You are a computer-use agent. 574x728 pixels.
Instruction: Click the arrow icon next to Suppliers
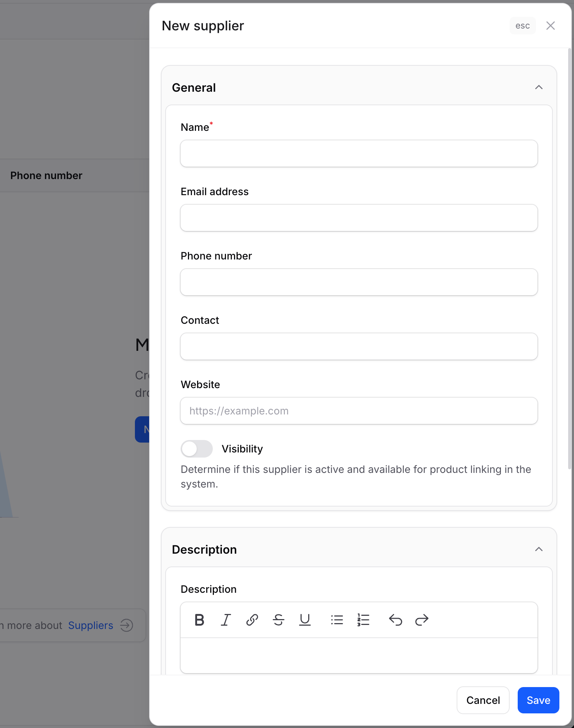126,625
